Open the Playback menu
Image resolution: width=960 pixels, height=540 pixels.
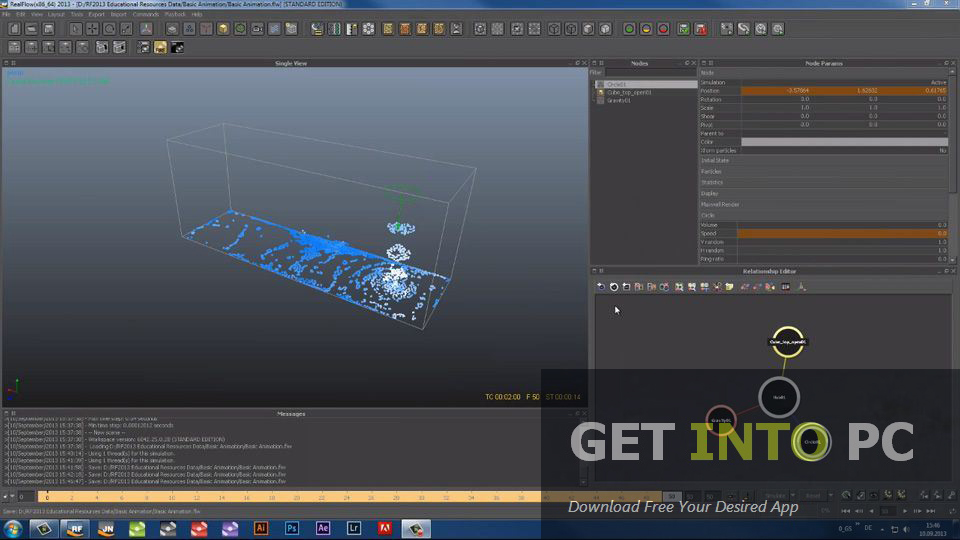(x=174, y=14)
